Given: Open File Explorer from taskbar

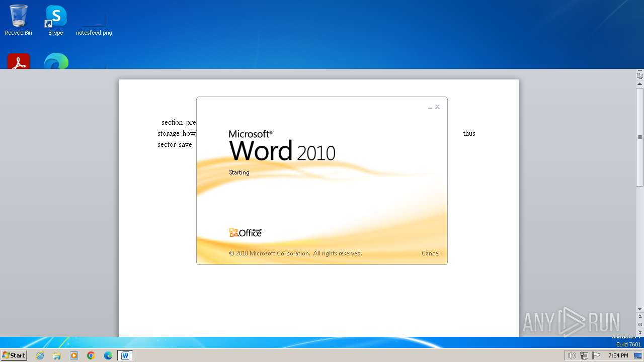Looking at the screenshot, I should (x=57, y=355).
